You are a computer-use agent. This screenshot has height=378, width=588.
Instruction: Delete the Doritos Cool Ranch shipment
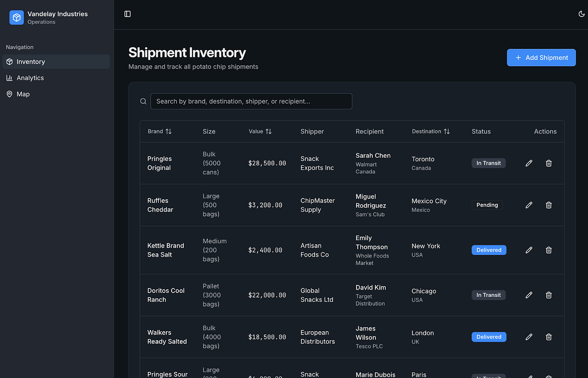[549, 295]
